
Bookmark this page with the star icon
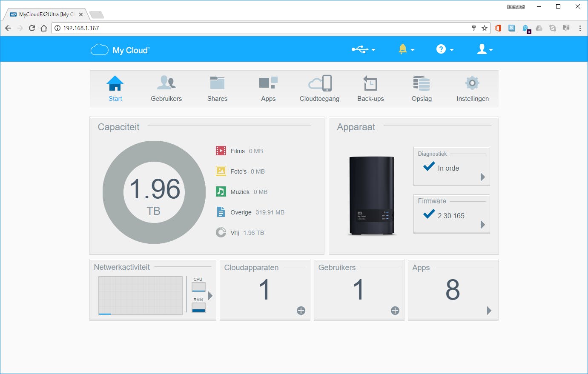[485, 28]
